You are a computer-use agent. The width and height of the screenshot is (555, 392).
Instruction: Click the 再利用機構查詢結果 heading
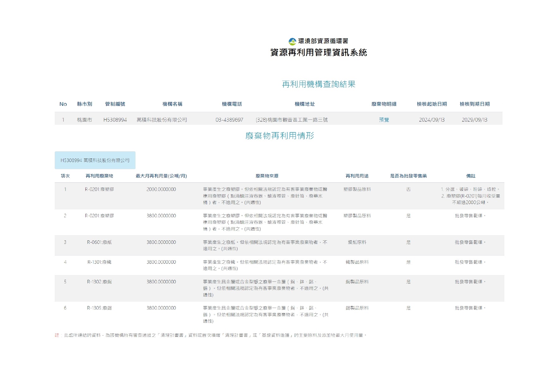tap(319, 84)
